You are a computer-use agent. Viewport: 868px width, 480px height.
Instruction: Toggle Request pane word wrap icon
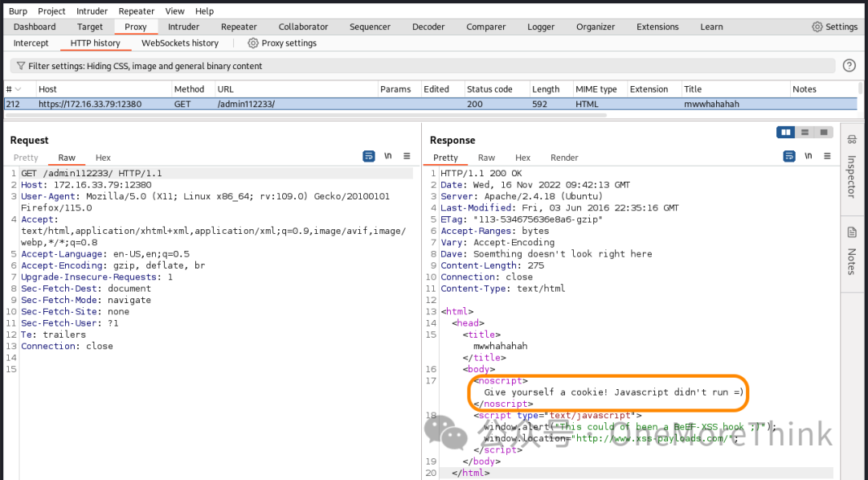coord(369,156)
